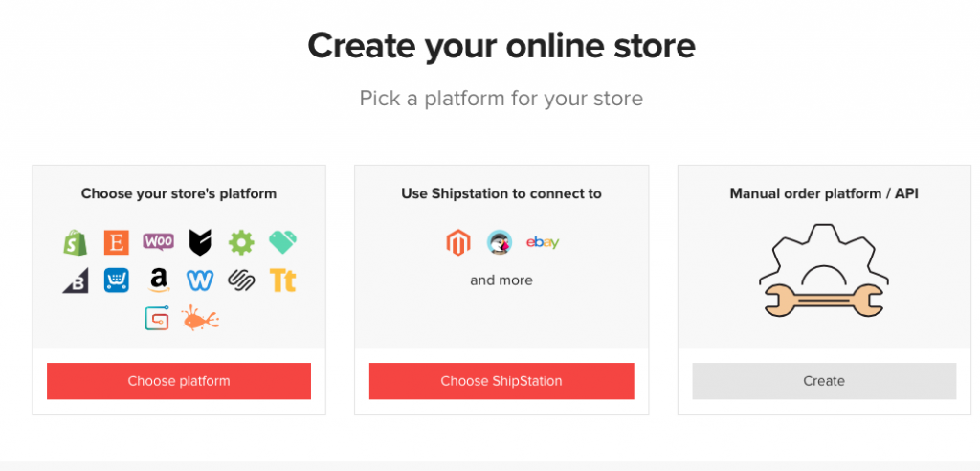
Task: Click the PrestaShop penguin icon
Action: (x=500, y=243)
